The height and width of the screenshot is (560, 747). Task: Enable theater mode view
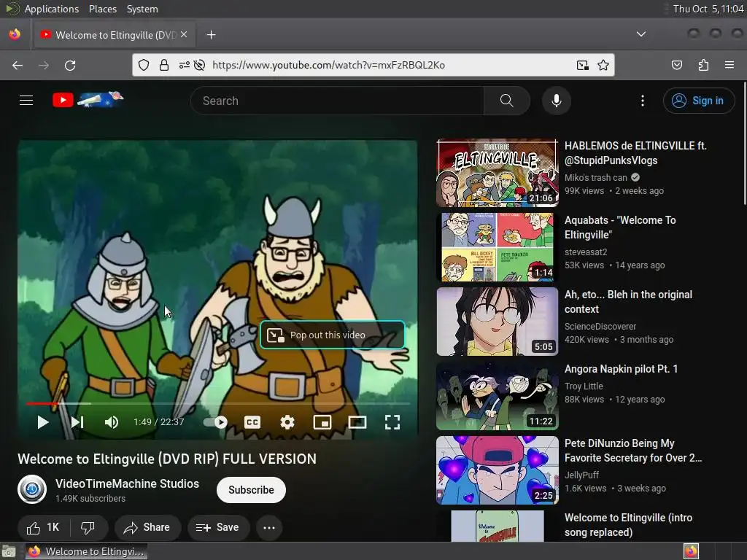coord(357,422)
